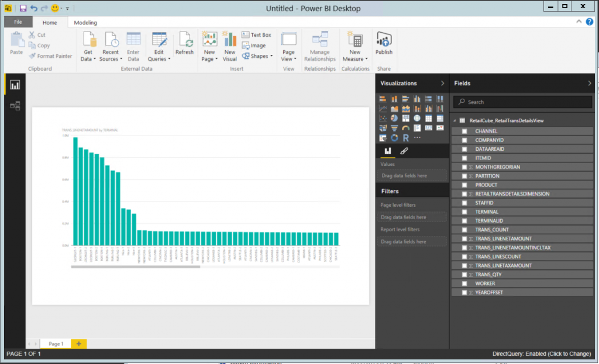Screen dimensions: 599x364
Task: Collapse the RetailCube_RetailTransDetailsView table
Action: point(455,122)
